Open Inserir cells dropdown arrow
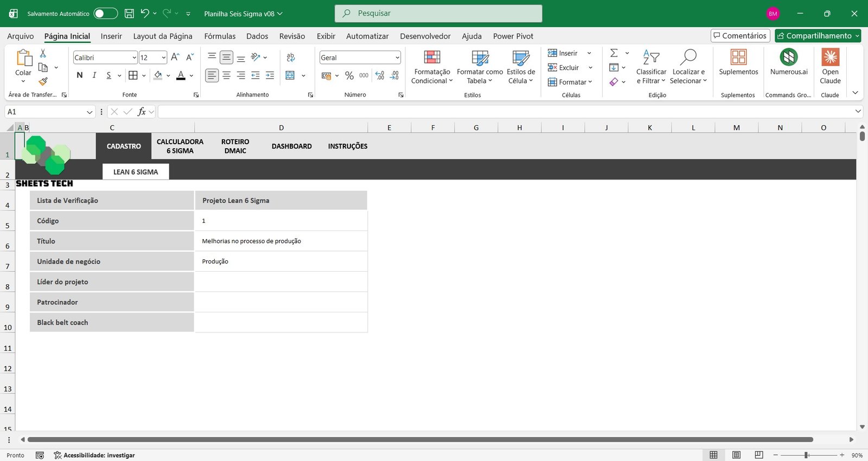Viewport: 868px width, 461px height. click(589, 53)
